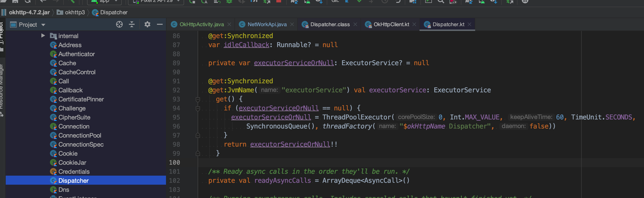This screenshot has height=198, width=644.
Task: Select highlighted Dispatcher in project tree
Action: [x=86, y=180]
